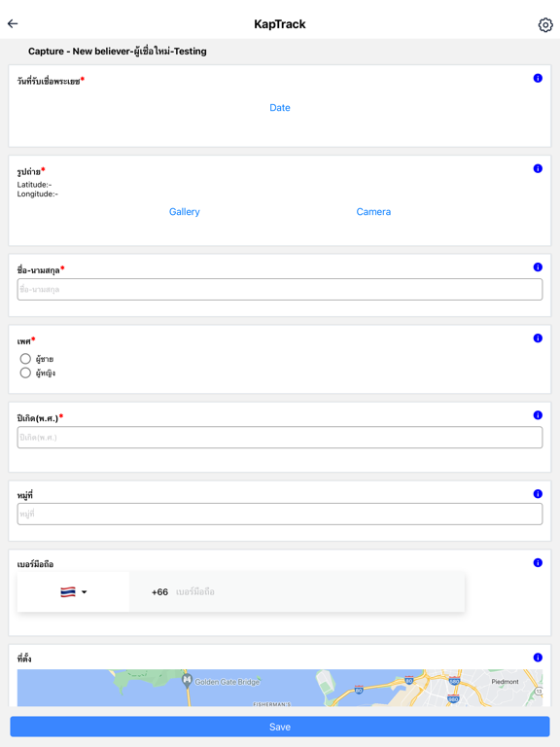Click the Piedmont label on map
Image resolution: width=560 pixels, height=747 pixels.
[505, 682]
